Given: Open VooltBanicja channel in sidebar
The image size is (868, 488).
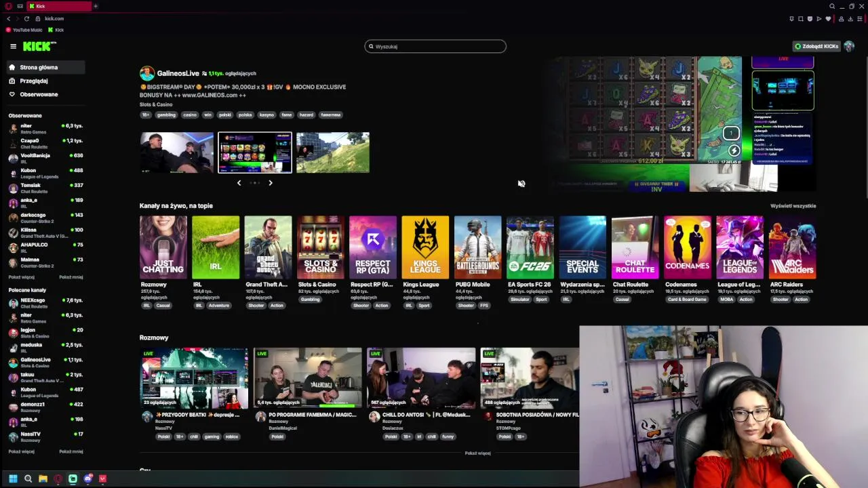Looking at the screenshot, I should point(45,158).
